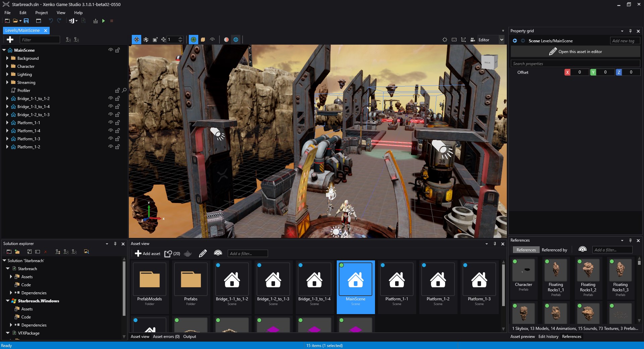Click the camera options icon beside Editor dropdown
The width and height of the screenshot is (644, 349).
coord(473,40)
